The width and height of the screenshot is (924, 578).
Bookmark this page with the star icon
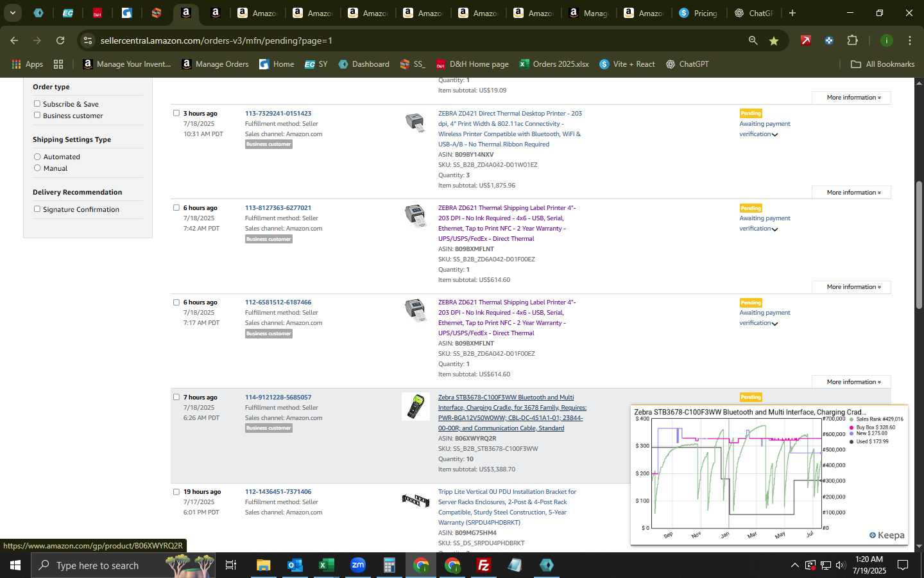click(x=774, y=40)
